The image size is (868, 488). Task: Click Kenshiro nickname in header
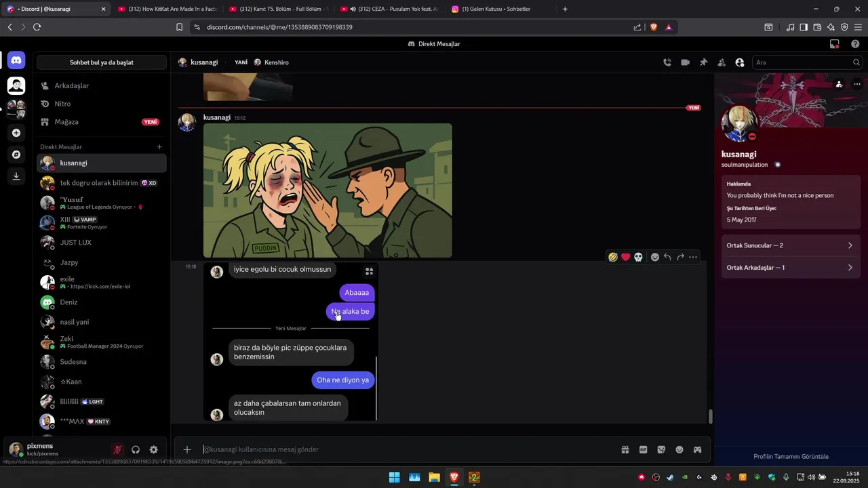click(x=277, y=62)
